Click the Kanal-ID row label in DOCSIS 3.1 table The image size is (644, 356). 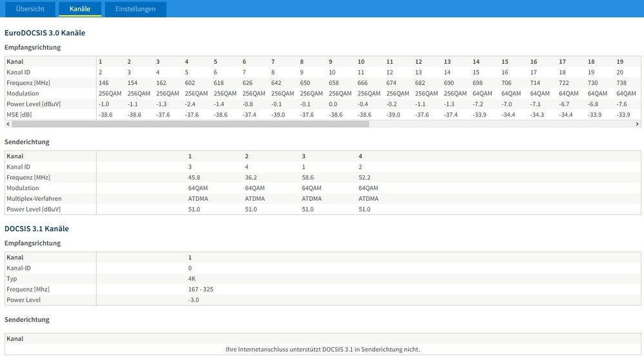click(x=19, y=268)
